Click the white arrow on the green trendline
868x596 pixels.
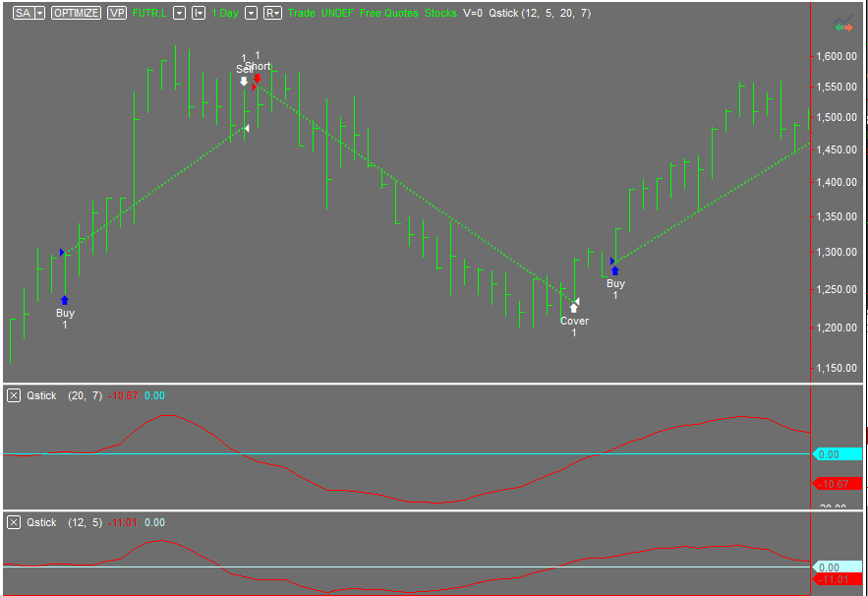[x=246, y=126]
